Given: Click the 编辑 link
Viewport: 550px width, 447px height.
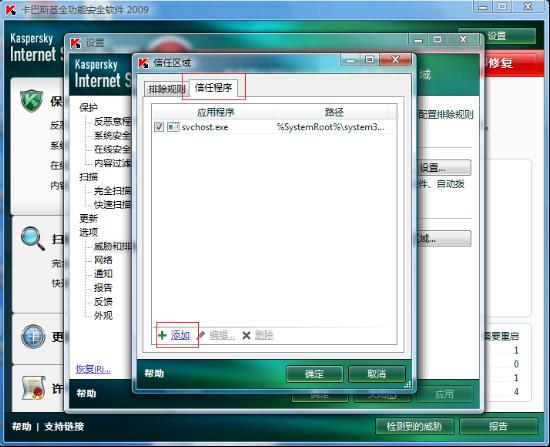Looking at the screenshot, I should (222, 335).
